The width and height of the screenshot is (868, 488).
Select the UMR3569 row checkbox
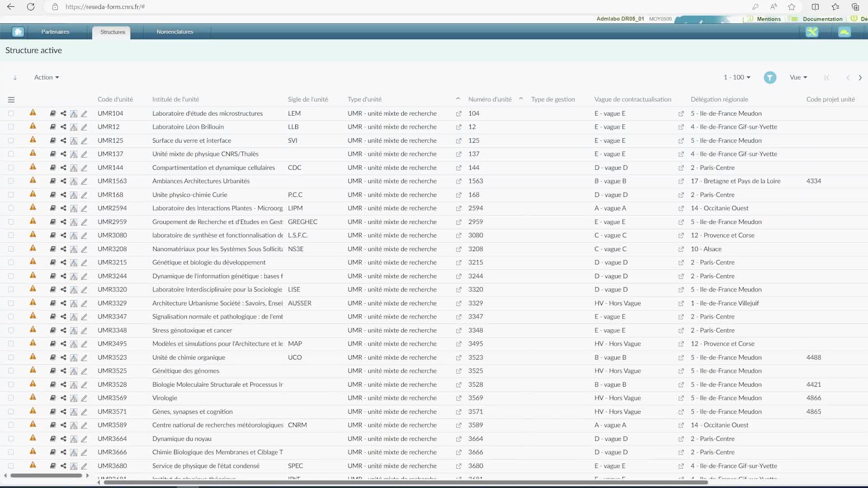11,398
